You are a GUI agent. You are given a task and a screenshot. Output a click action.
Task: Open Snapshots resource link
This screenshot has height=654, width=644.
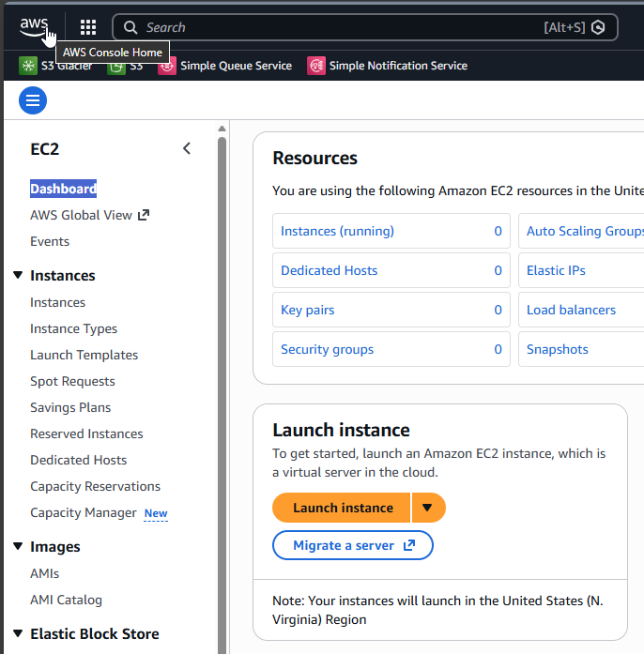pos(558,349)
